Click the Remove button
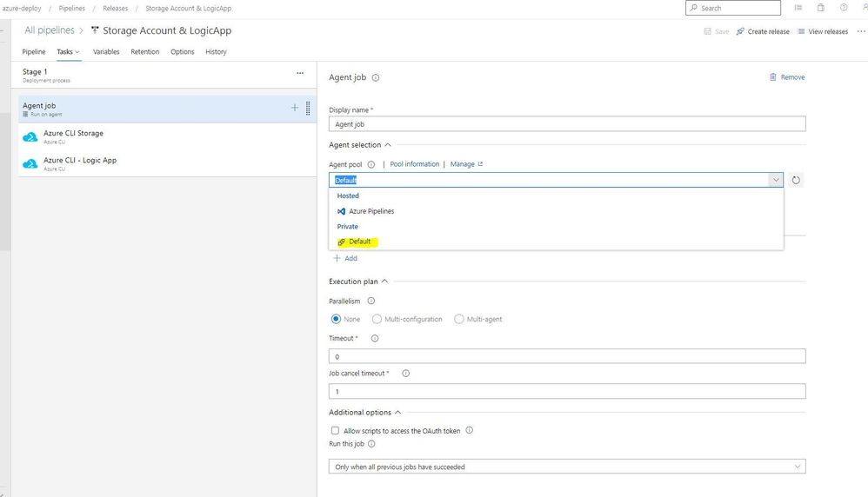This screenshot has height=497, width=868. tap(787, 77)
